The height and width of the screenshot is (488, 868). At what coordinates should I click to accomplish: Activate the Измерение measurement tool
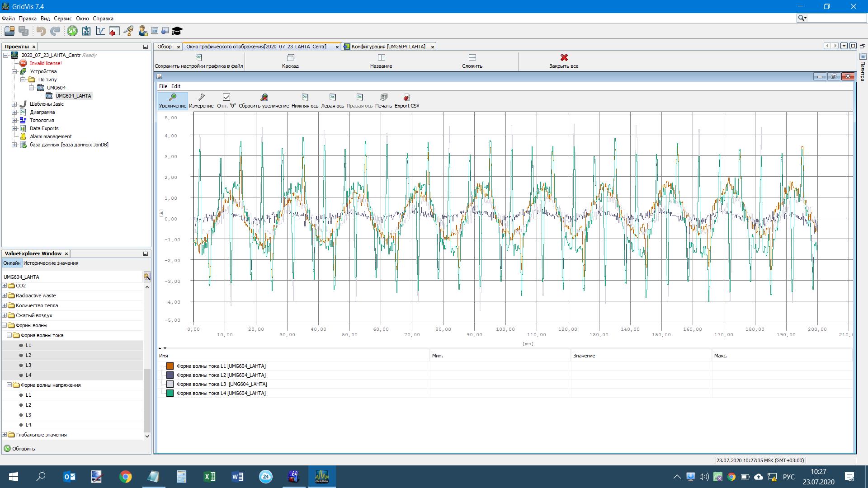click(201, 100)
